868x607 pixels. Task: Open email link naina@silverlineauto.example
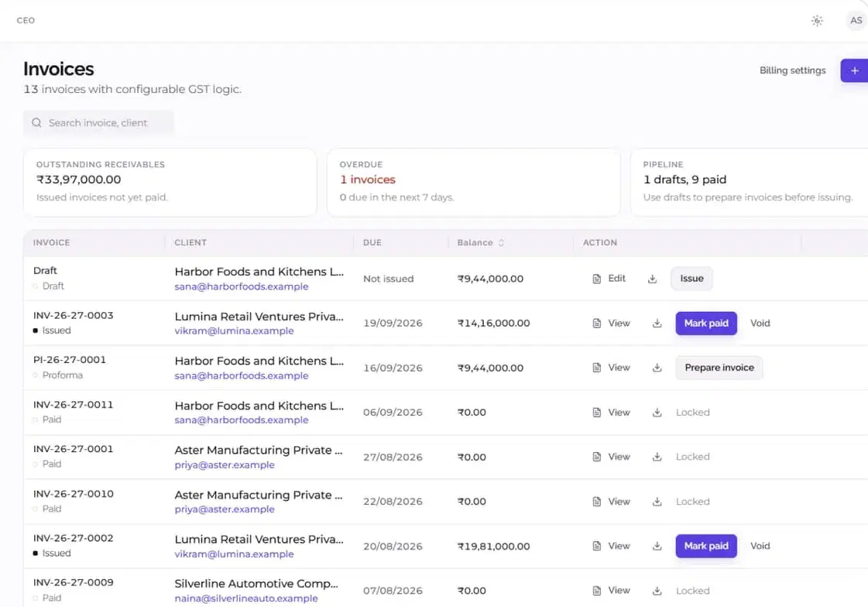click(245, 598)
